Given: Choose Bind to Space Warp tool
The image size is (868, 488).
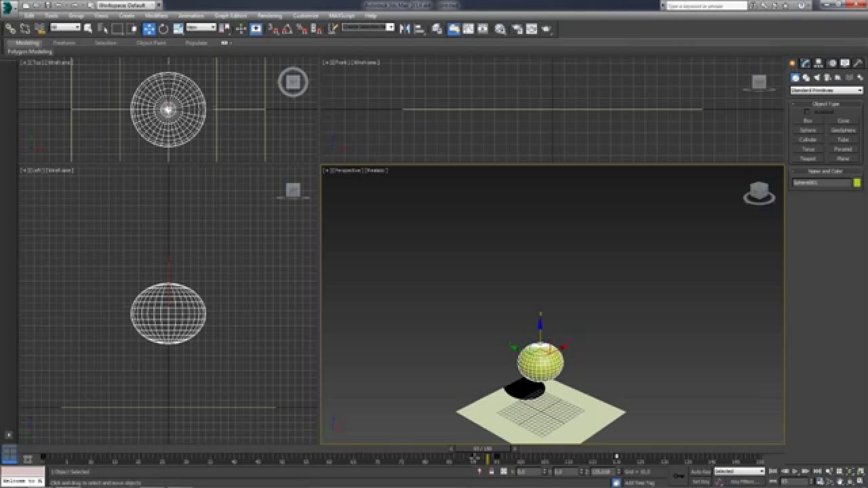Looking at the screenshot, I should (x=40, y=28).
